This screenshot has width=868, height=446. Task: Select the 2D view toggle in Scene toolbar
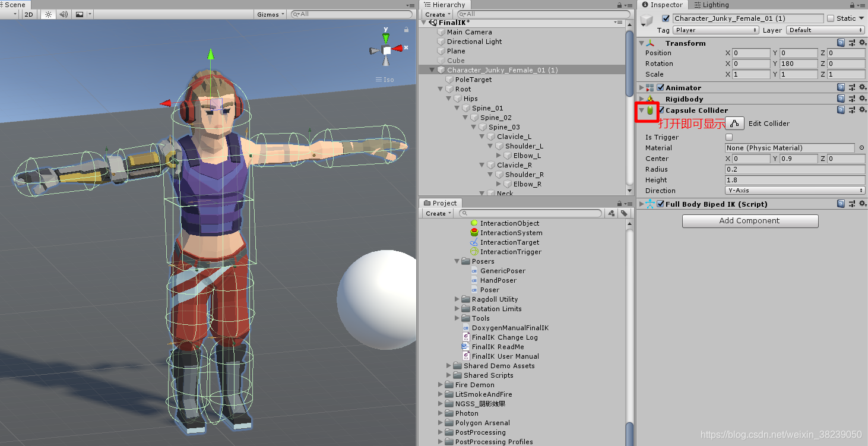click(28, 14)
